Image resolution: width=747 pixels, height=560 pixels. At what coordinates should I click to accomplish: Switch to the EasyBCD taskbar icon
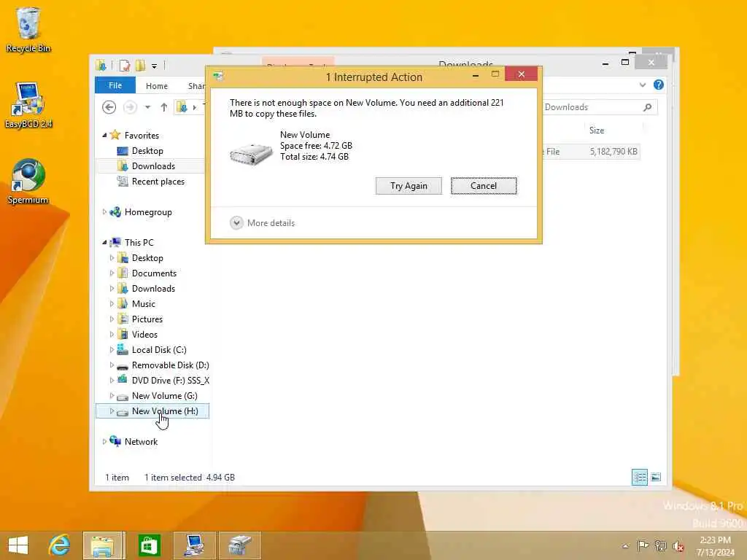(195, 545)
